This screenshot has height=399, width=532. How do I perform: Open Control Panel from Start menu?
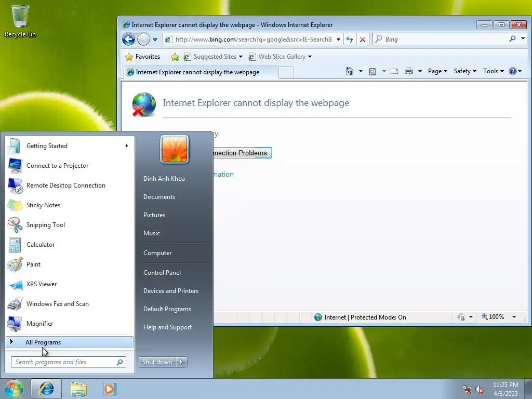(x=162, y=273)
